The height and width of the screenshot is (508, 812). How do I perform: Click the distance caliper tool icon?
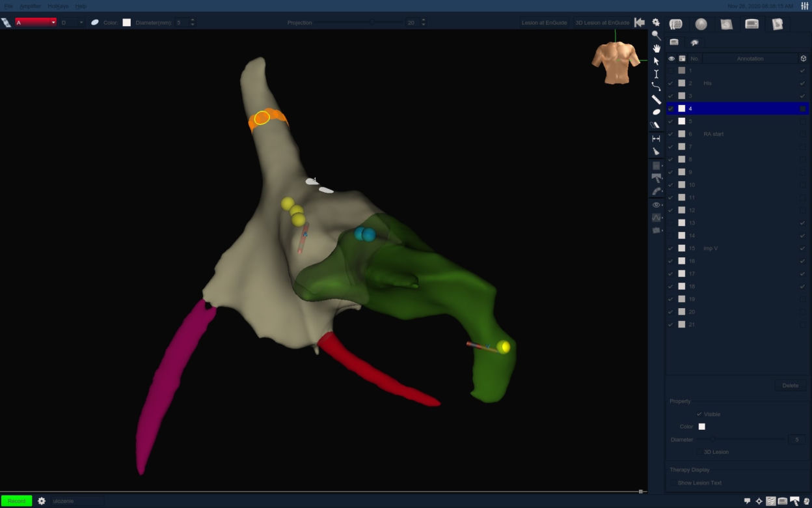tap(656, 138)
